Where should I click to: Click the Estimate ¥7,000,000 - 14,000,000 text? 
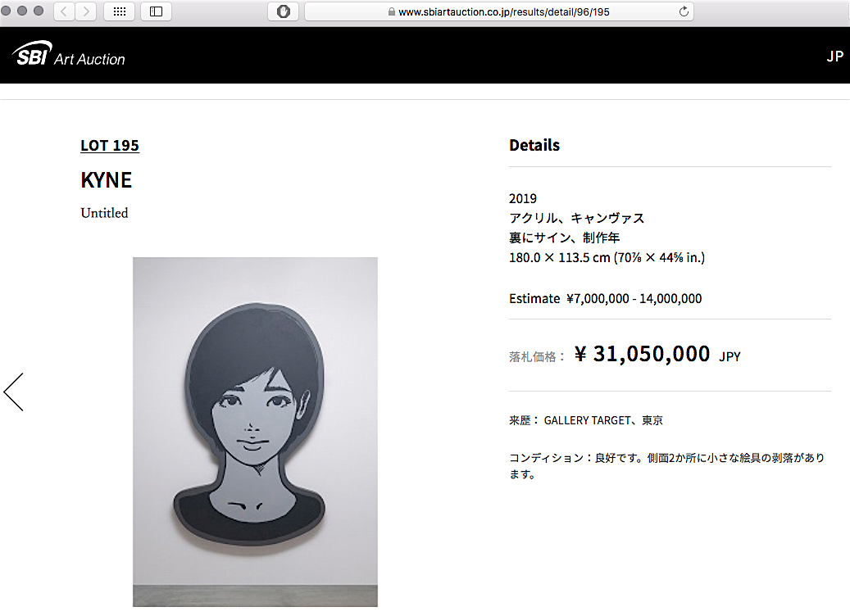click(x=605, y=298)
